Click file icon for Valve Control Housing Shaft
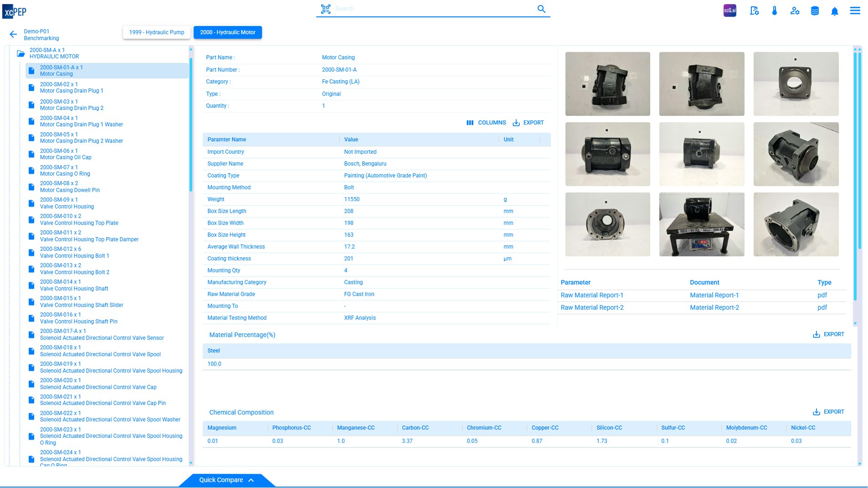This screenshot has width=868, height=488. coord(31,286)
